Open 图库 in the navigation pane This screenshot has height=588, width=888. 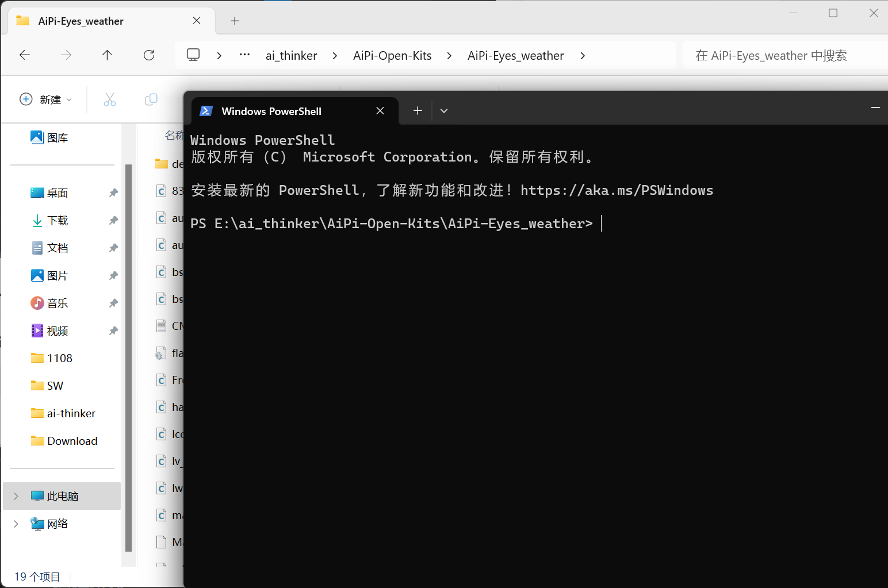[x=49, y=137]
